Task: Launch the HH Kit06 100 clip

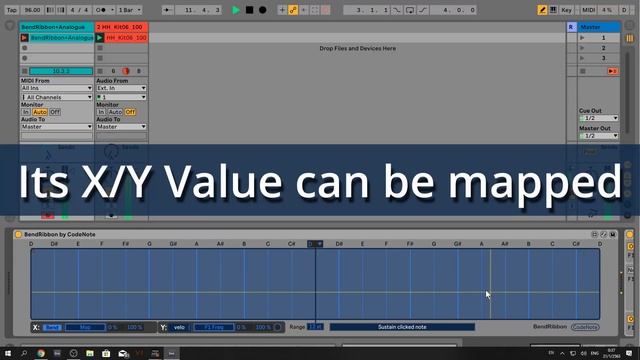Action: click(x=100, y=38)
